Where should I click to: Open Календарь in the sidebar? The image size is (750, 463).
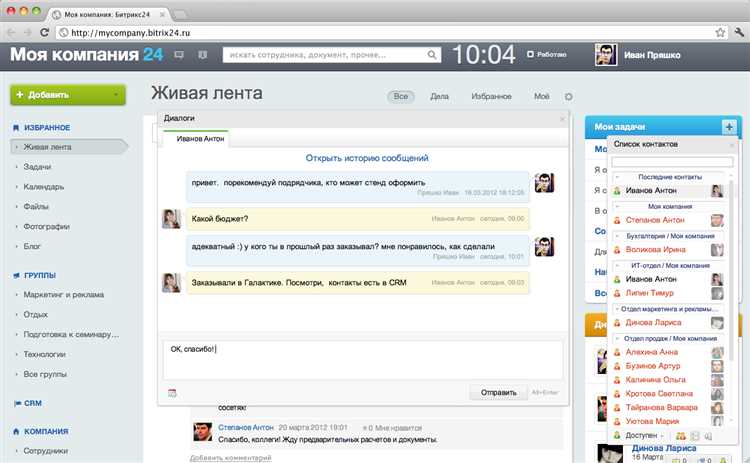44,187
